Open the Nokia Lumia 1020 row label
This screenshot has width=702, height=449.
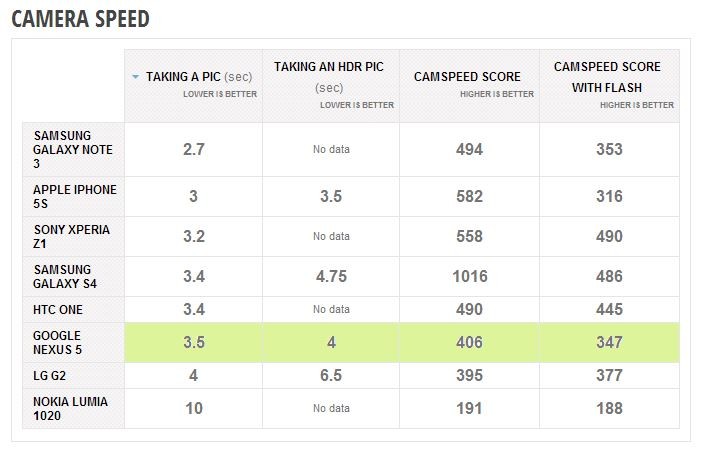pyautogui.click(x=73, y=408)
